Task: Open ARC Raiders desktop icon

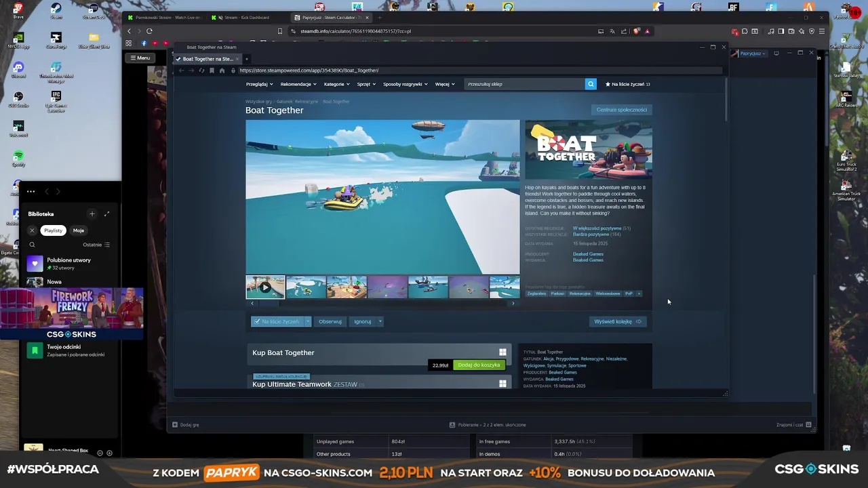Action: tap(846, 100)
